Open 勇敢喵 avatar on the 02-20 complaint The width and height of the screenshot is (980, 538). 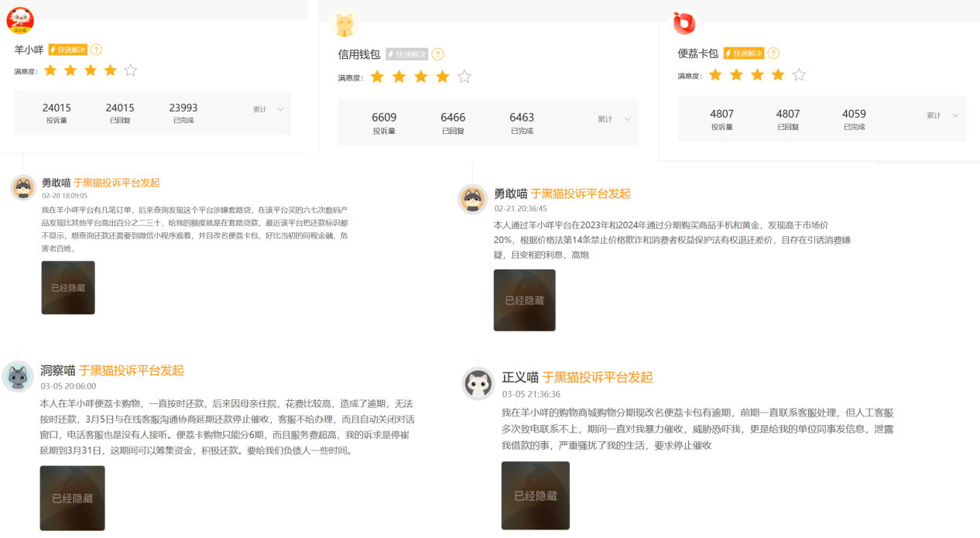pyautogui.click(x=24, y=187)
